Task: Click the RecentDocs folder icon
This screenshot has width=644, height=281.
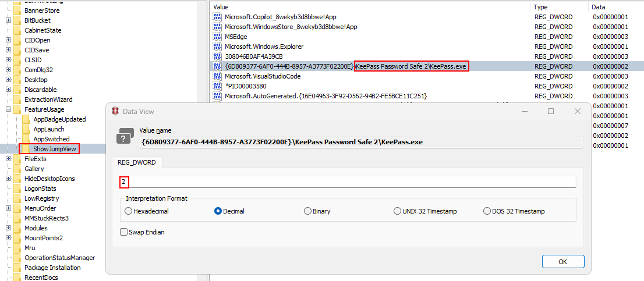Action: tap(17, 278)
